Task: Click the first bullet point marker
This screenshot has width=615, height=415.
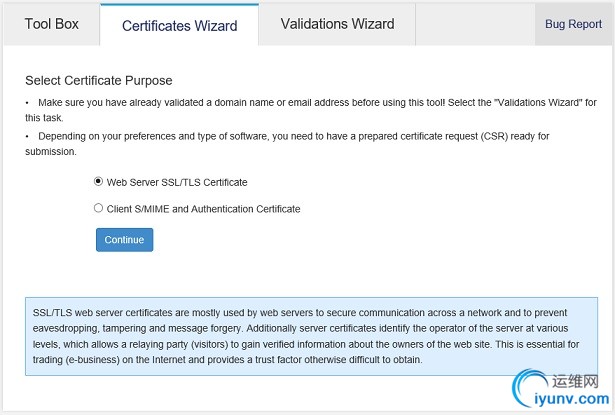Action: [27, 102]
